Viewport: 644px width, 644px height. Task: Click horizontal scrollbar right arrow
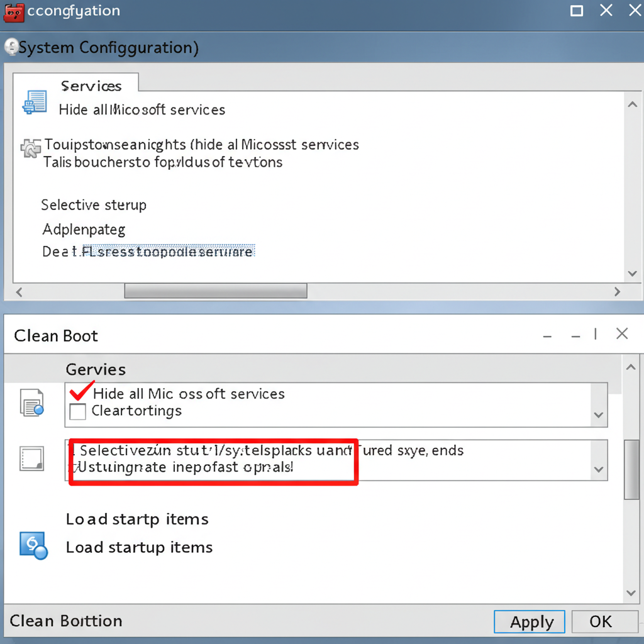coord(617,292)
